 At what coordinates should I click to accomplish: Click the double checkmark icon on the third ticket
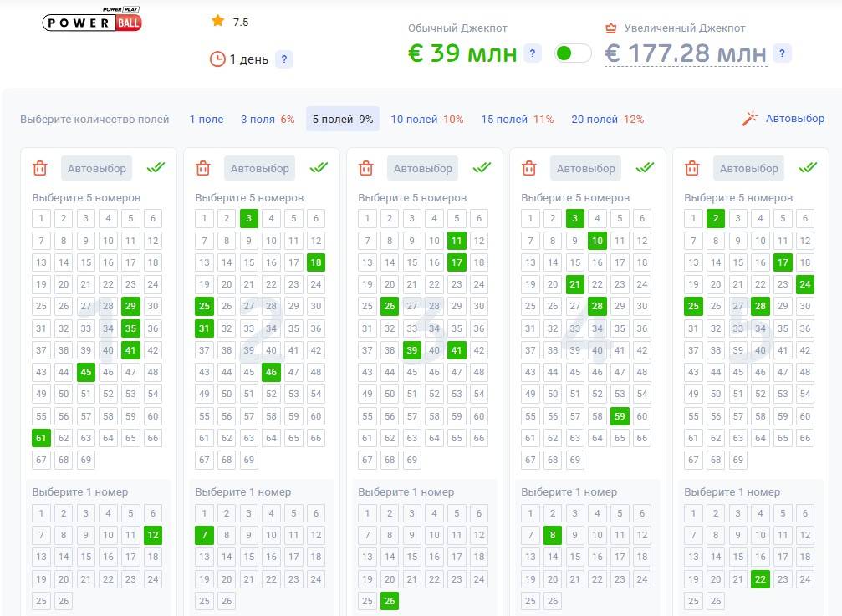point(481,166)
